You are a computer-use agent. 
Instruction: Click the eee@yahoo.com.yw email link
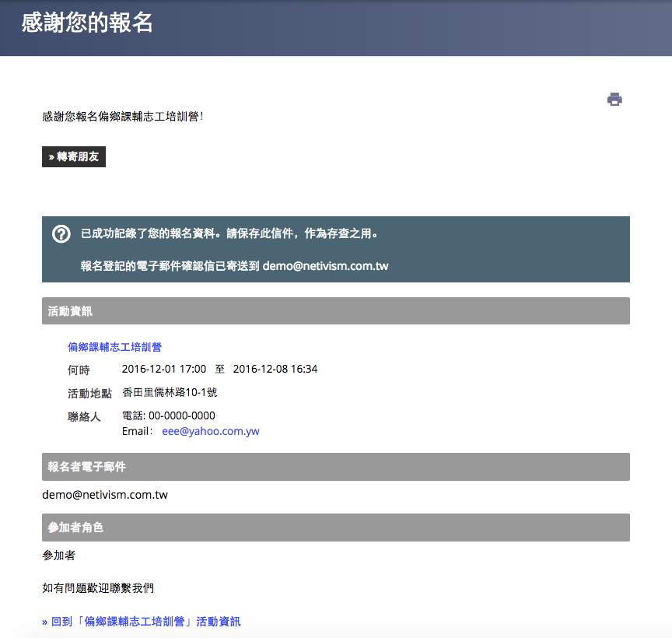[211, 431]
